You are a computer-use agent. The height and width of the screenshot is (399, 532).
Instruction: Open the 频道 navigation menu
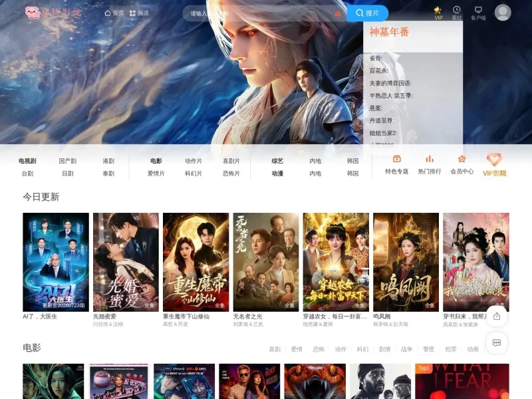pos(140,13)
